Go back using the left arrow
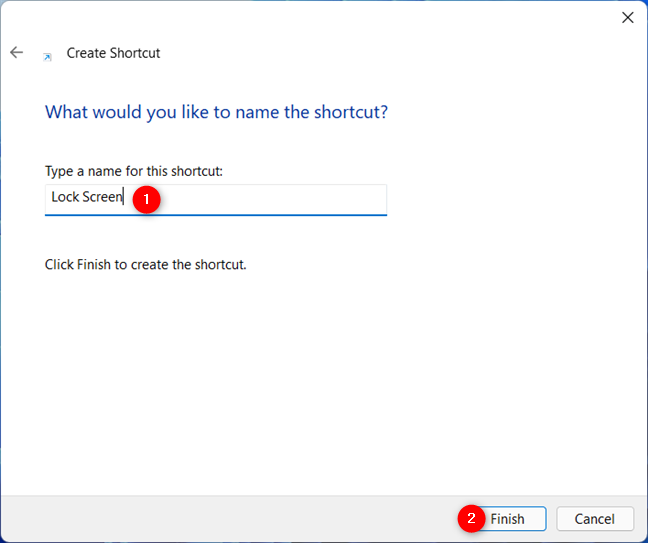Viewport: 648px width, 543px height. (17, 52)
